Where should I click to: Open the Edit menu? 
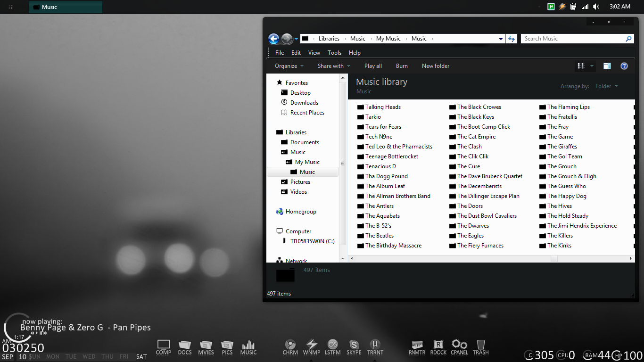click(x=296, y=53)
